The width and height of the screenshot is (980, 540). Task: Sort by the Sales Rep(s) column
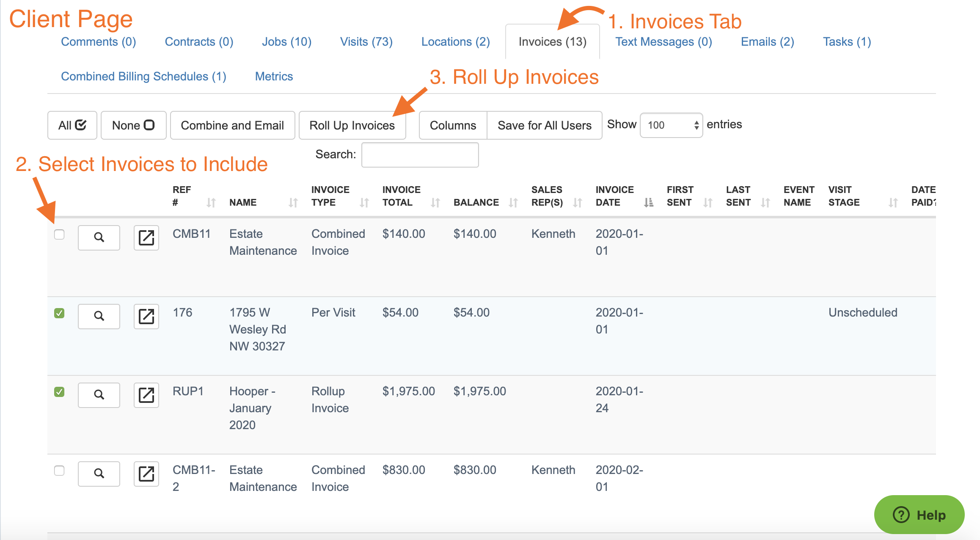click(577, 203)
